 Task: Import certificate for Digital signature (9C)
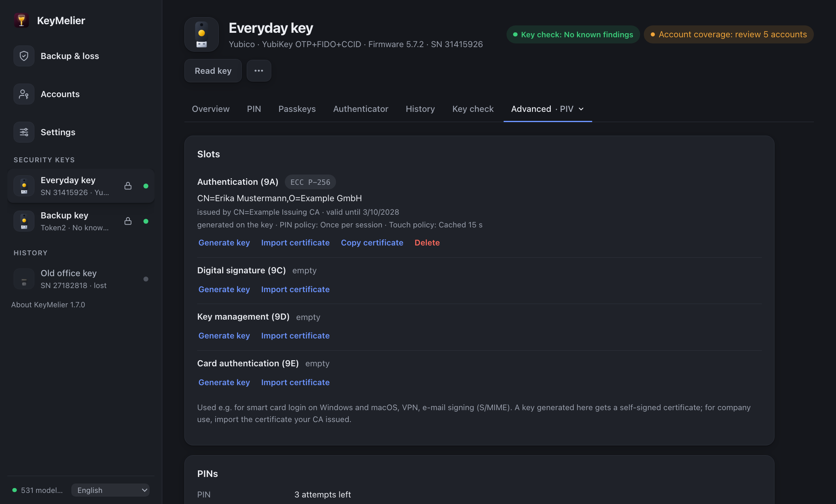pos(295,289)
